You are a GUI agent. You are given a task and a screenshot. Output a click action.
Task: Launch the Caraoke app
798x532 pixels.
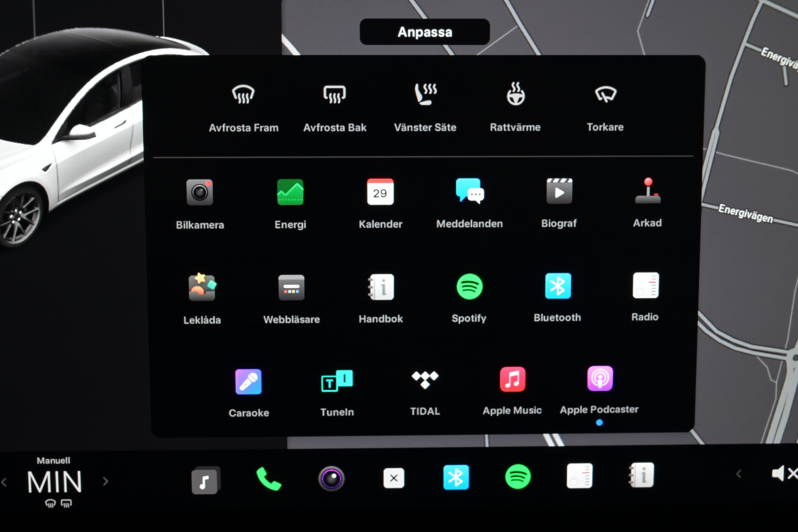[249, 393]
